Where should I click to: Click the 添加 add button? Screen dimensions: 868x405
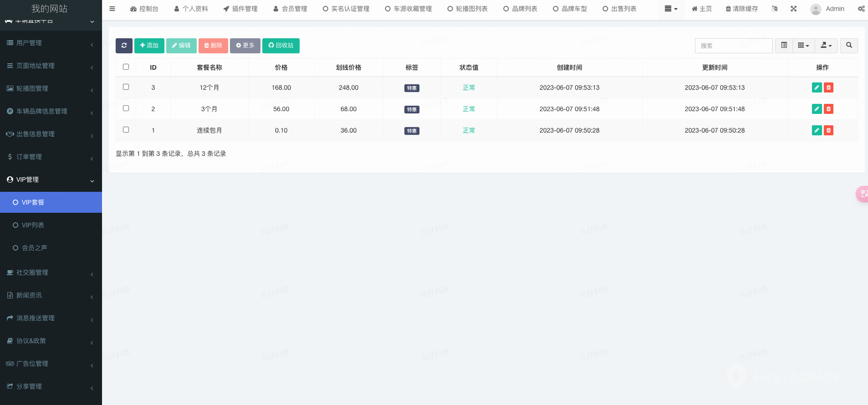[x=149, y=45]
